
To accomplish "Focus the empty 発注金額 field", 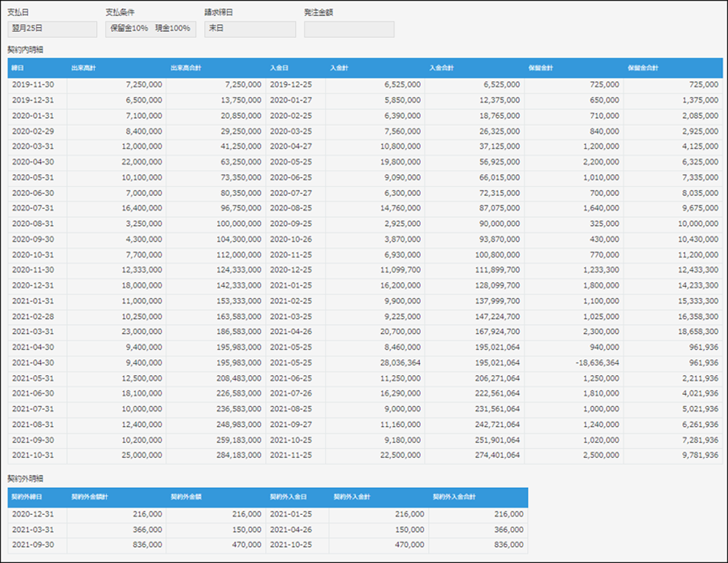I will (349, 29).
